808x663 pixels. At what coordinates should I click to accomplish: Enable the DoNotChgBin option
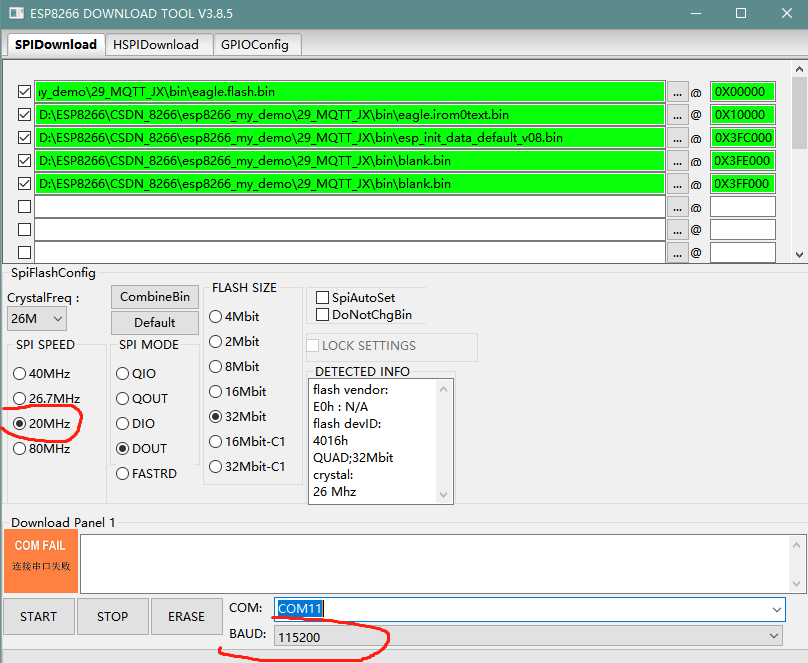[x=322, y=313]
